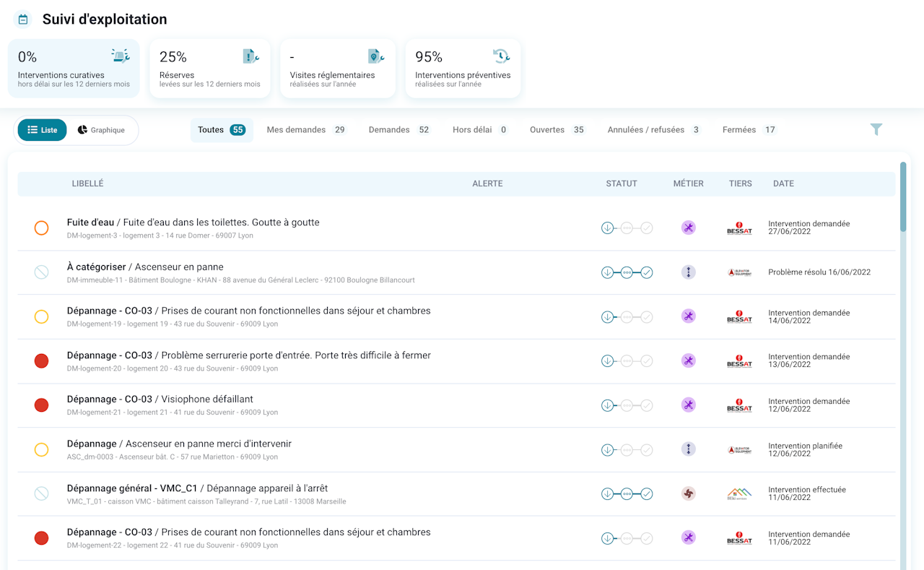Select the Toutes tab
The width and height of the screenshot is (924, 570).
click(222, 130)
